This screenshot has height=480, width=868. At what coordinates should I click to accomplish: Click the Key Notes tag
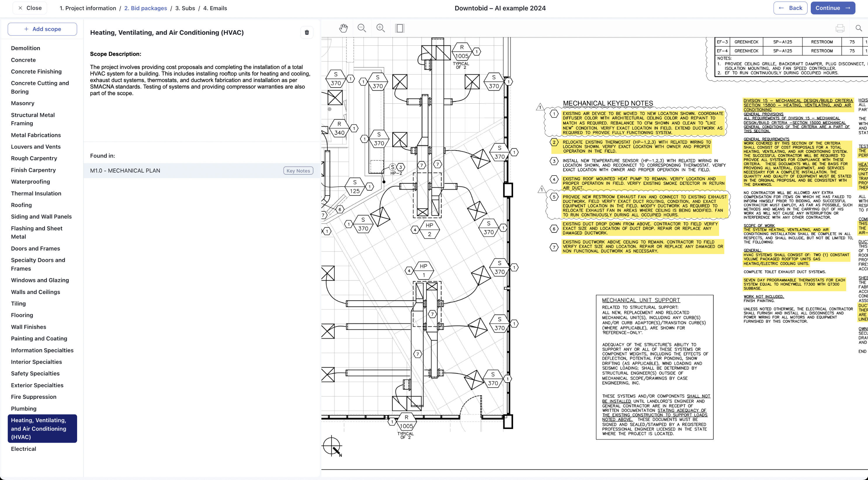[298, 171]
